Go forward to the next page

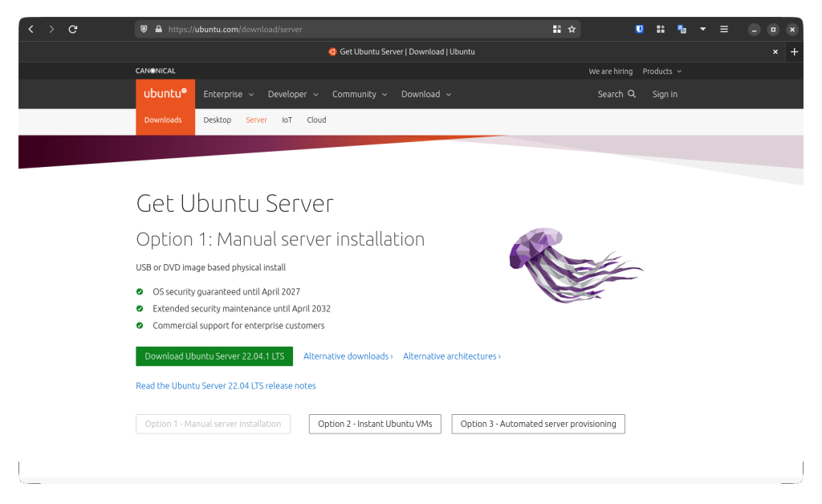(51, 30)
